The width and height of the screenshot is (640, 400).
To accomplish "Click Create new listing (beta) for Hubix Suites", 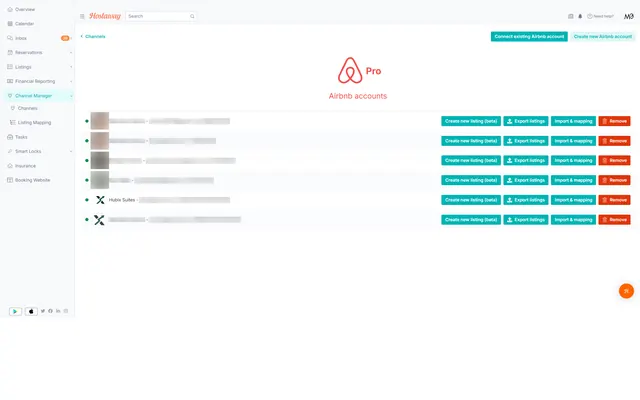I will coord(471,200).
